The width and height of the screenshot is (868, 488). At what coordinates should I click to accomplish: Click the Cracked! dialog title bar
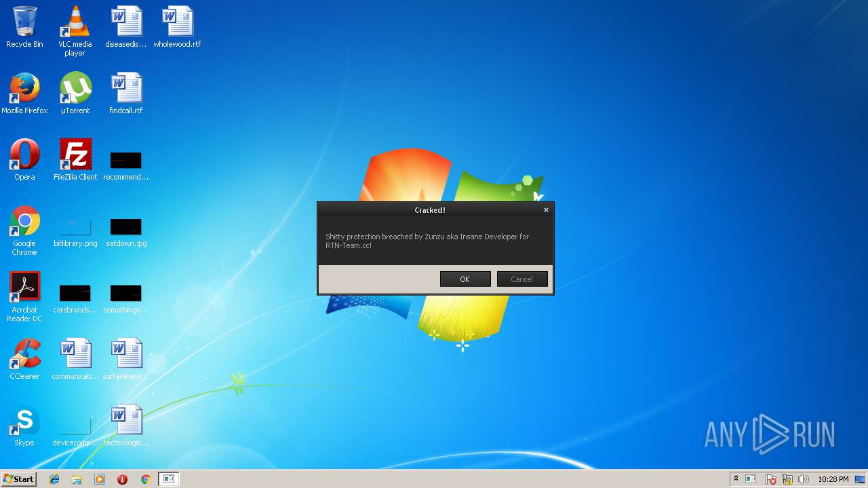[430, 210]
